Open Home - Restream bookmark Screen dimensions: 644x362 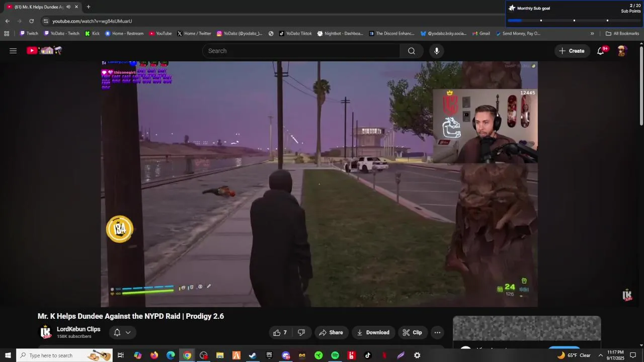coord(124,34)
